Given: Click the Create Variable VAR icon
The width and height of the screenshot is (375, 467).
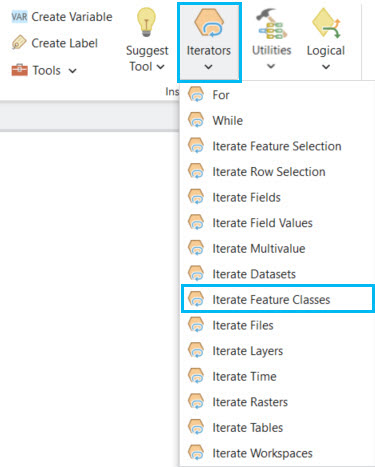Looking at the screenshot, I should (19, 16).
